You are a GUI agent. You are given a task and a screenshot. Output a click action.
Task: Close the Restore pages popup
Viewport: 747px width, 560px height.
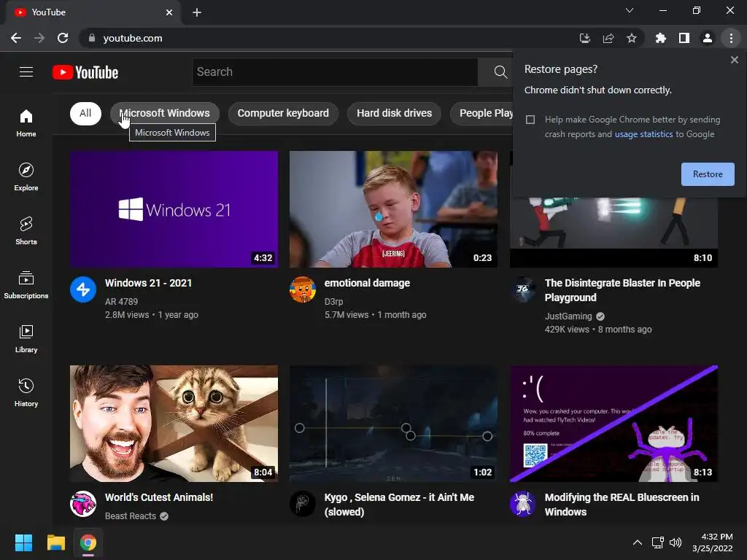(734, 60)
